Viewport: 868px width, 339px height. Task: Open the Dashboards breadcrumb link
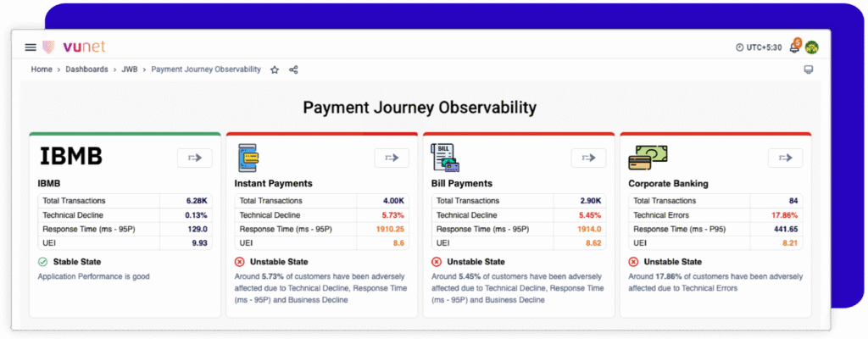coord(86,69)
